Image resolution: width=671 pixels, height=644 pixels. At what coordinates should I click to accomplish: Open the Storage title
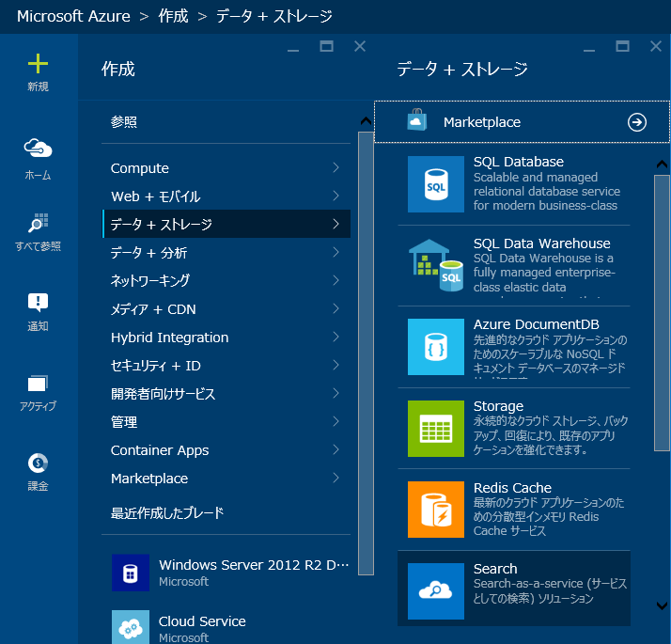click(498, 406)
